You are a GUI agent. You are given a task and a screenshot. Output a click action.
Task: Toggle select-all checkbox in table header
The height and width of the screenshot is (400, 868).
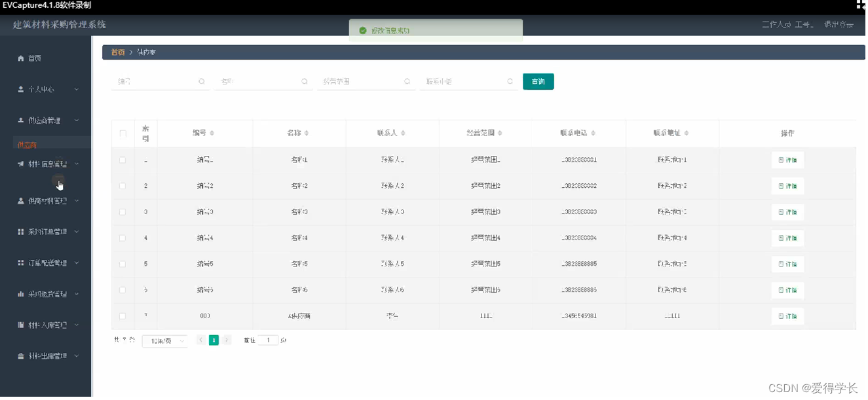[123, 134]
